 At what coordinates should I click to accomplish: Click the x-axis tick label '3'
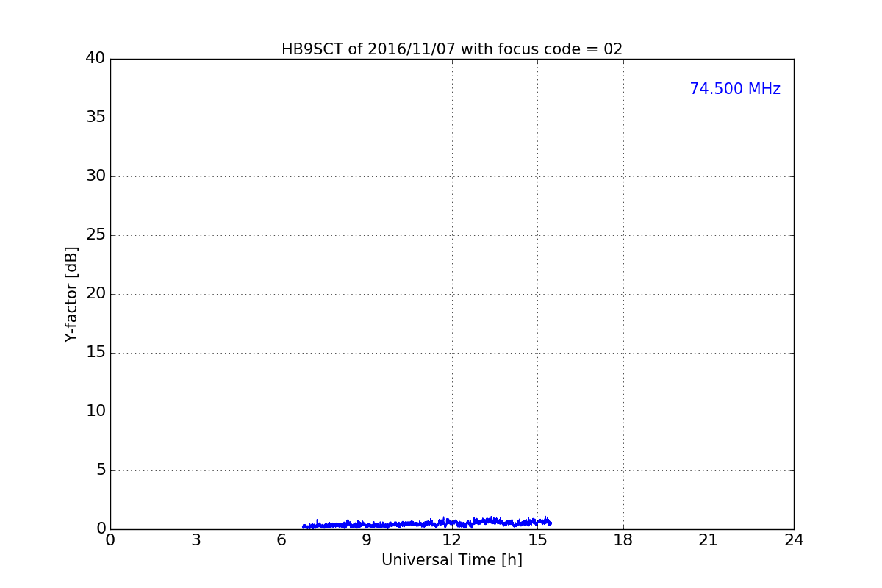pyautogui.click(x=196, y=540)
